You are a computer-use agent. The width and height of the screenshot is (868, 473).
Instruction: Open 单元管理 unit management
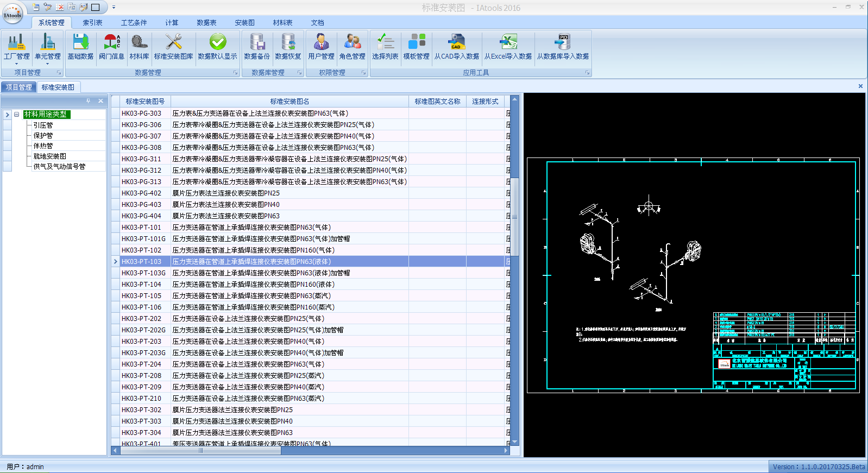[x=48, y=48]
